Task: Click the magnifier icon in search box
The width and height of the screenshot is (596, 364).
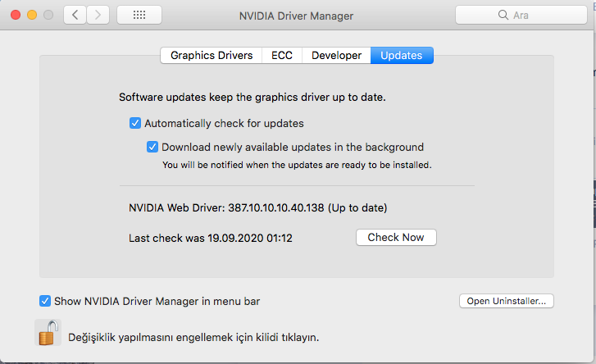Action: click(x=503, y=15)
